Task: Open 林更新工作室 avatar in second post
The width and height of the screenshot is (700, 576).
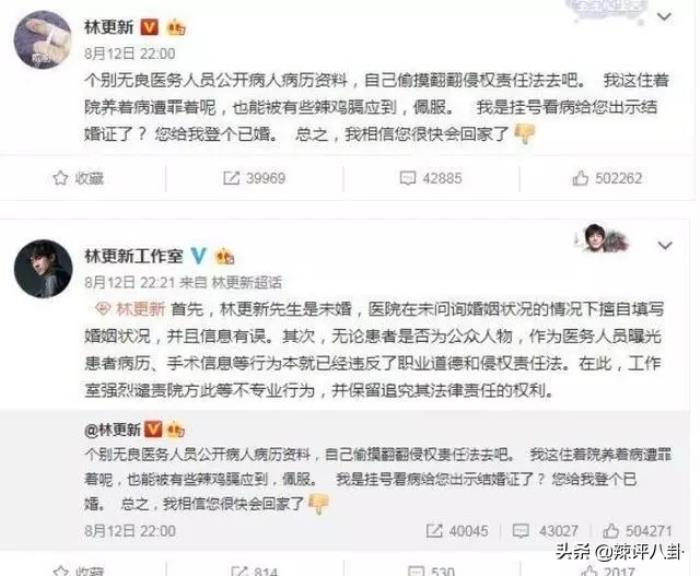Action: click(x=43, y=269)
